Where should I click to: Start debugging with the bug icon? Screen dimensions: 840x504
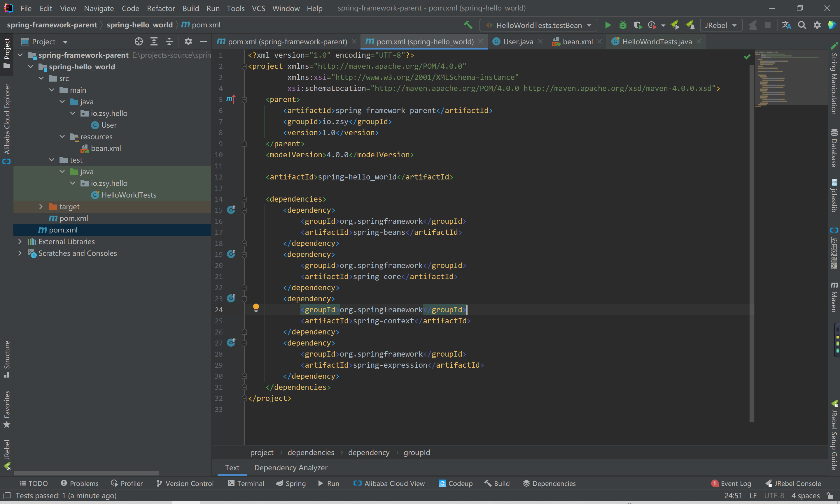click(x=623, y=25)
